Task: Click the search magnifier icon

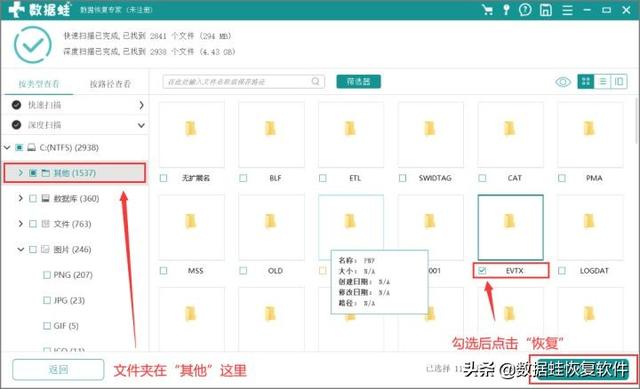Action: pos(316,82)
